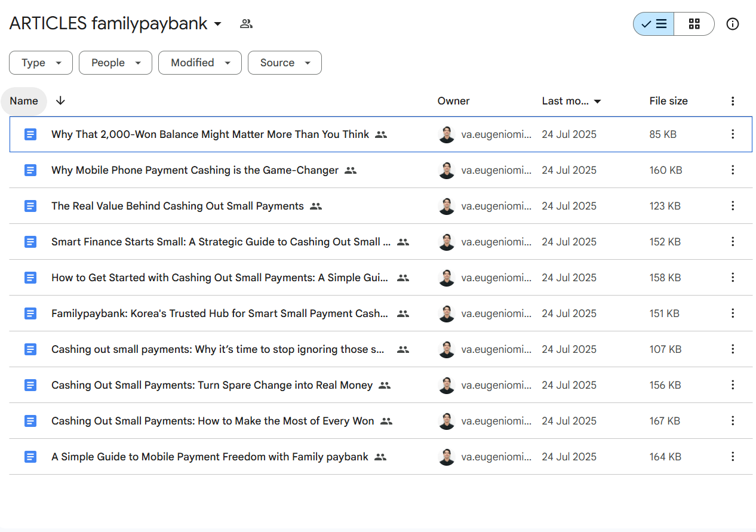This screenshot has width=756, height=532.
Task: Click Docs icon of 'Make the Most of Every Won' row
Action: click(x=30, y=421)
